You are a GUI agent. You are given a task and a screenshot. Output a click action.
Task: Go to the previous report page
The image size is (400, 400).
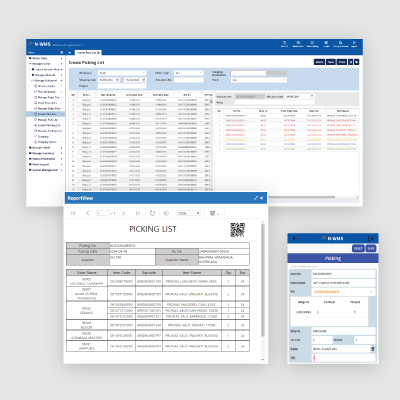pos(88,213)
